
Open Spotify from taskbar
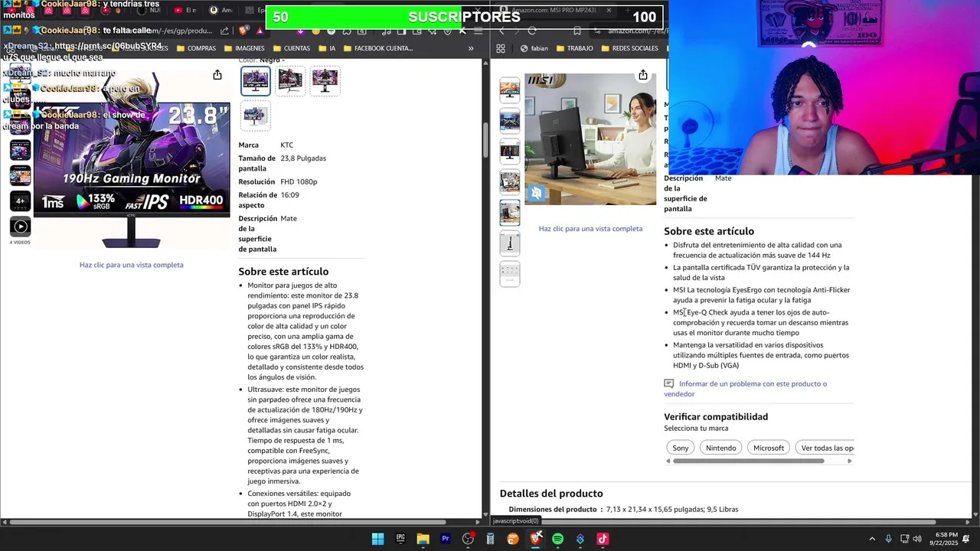click(558, 539)
